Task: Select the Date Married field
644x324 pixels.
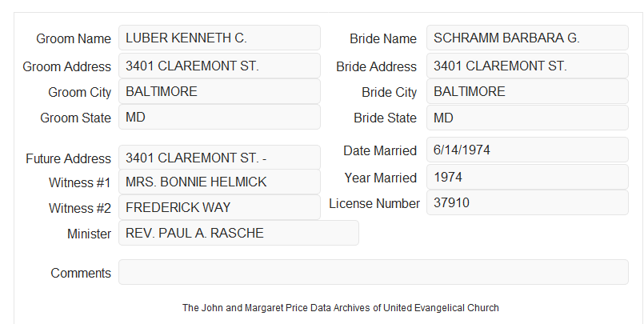Action: coord(527,150)
